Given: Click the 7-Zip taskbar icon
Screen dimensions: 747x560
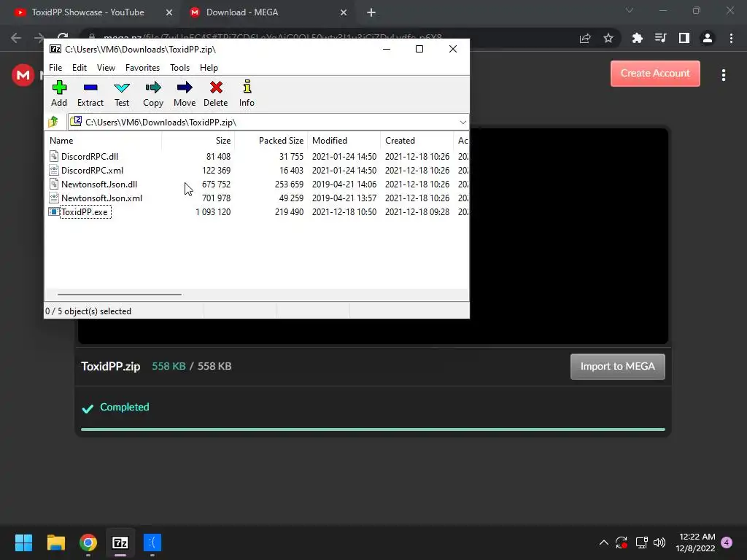Looking at the screenshot, I should [120, 542].
